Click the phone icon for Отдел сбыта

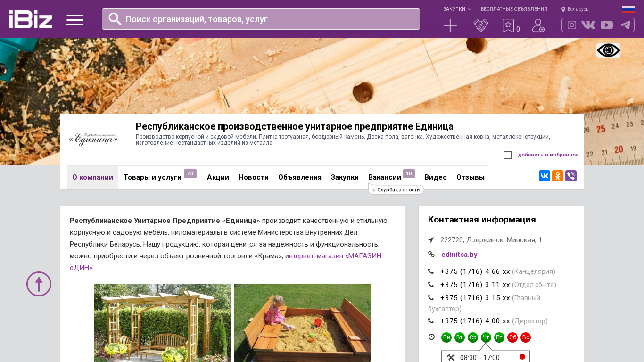point(431,285)
